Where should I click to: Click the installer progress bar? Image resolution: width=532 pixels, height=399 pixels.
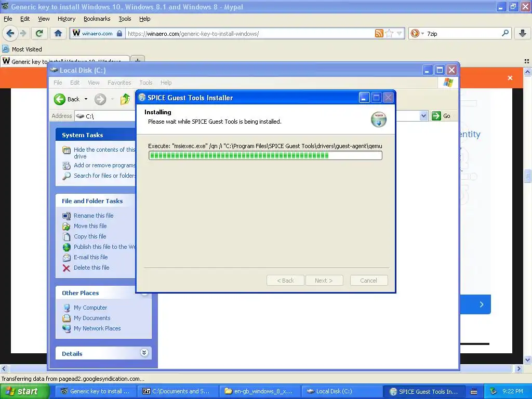[265, 155]
